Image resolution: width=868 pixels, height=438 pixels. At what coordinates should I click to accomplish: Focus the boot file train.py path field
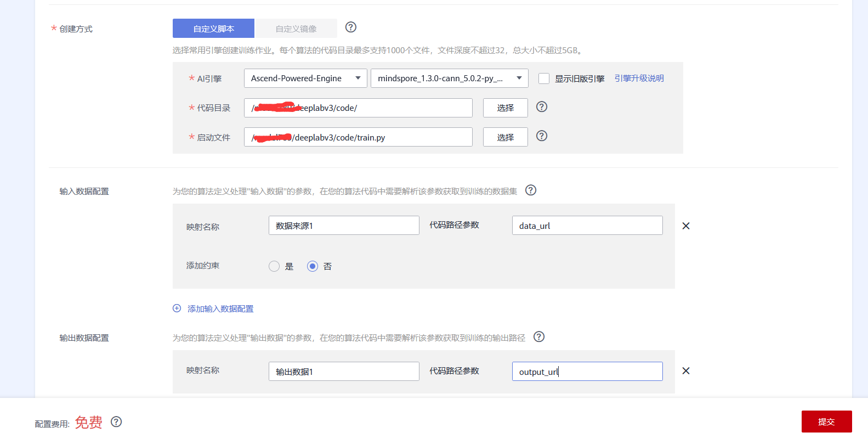point(358,137)
